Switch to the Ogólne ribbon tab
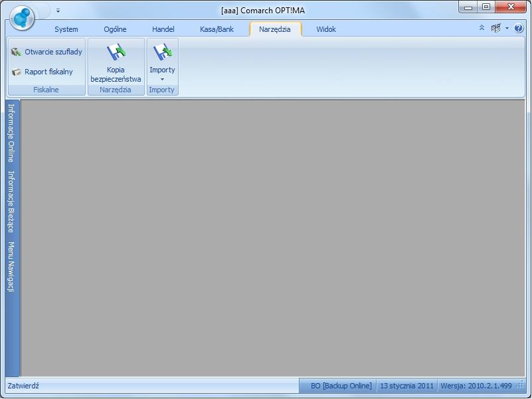The height and width of the screenshot is (399, 532). tap(115, 29)
